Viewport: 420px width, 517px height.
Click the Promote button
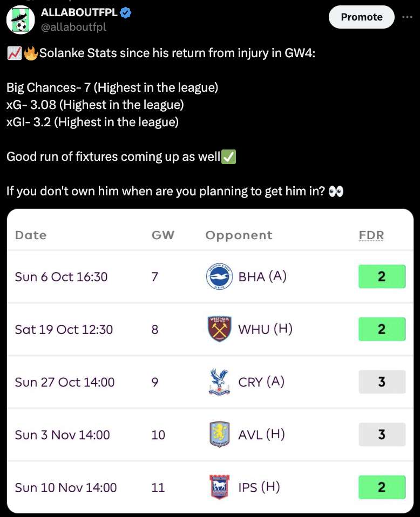(361, 17)
